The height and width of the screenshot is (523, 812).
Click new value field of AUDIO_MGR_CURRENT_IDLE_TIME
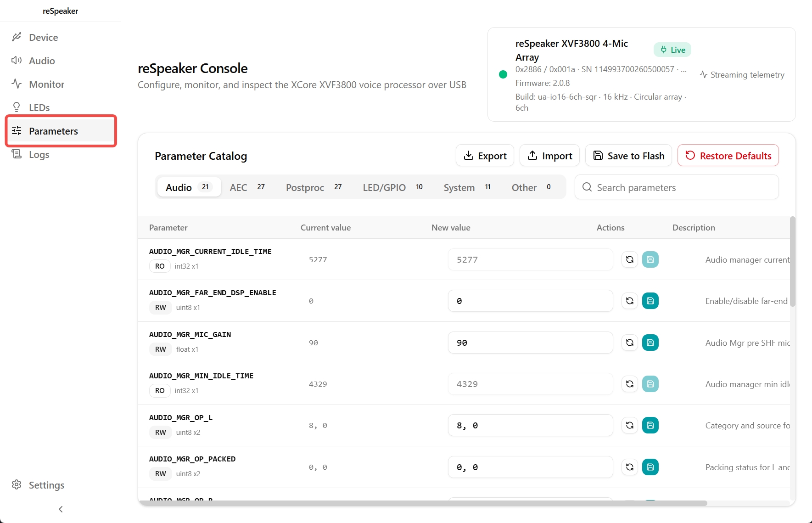(531, 259)
